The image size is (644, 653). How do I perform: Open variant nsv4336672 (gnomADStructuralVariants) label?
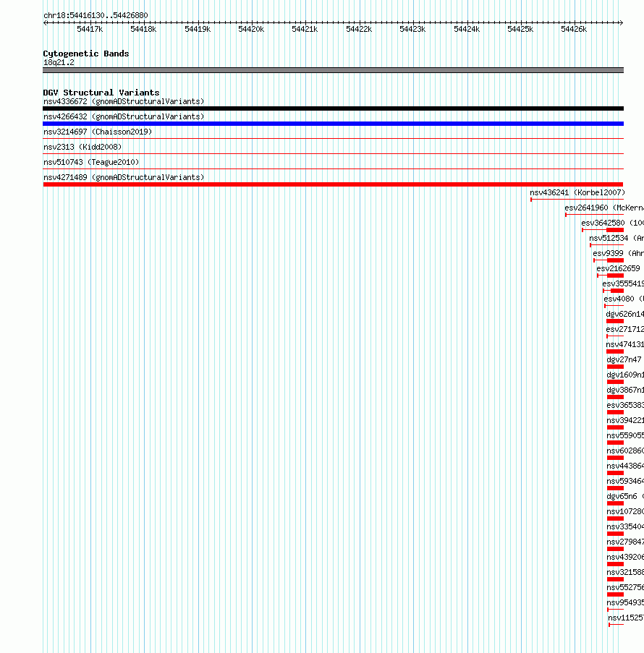coord(124,102)
